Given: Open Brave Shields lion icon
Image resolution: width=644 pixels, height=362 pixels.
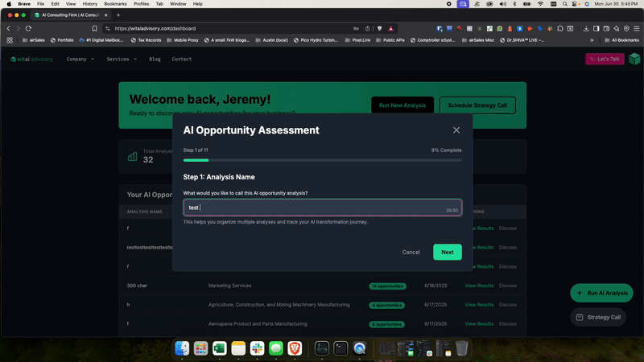Looking at the screenshot, I should [x=379, y=28].
